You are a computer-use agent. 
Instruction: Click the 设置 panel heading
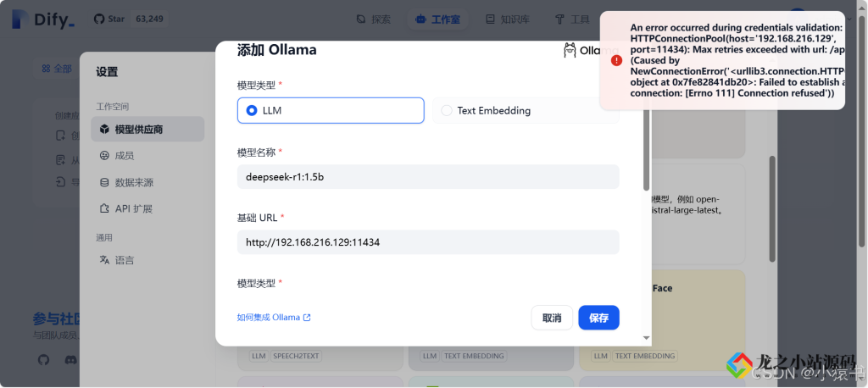point(107,71)
